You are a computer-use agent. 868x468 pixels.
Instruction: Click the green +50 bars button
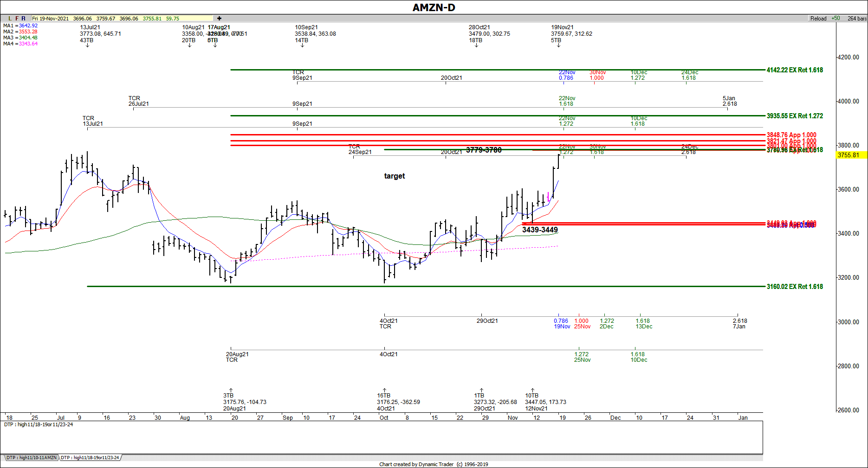click(836, 19)
